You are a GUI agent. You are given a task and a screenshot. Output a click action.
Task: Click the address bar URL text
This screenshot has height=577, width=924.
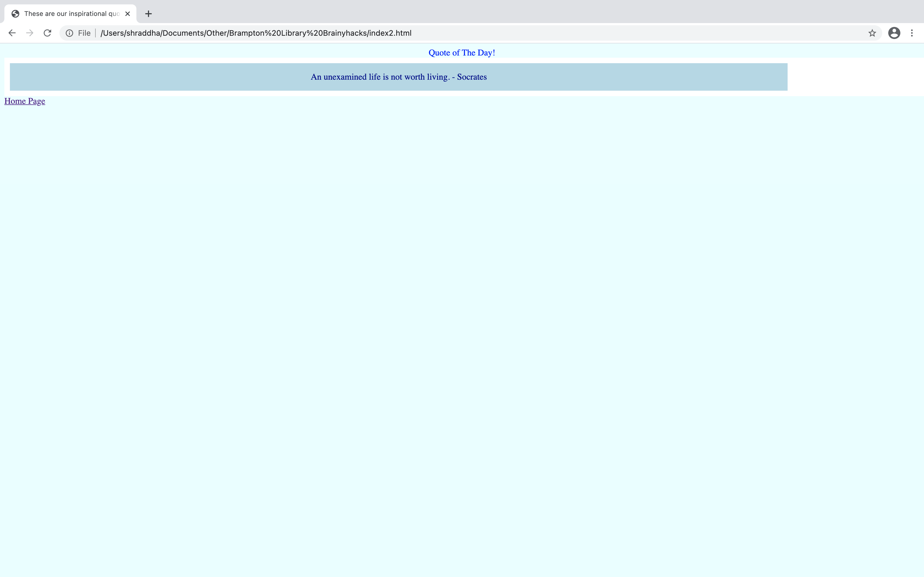coord(256,33)
